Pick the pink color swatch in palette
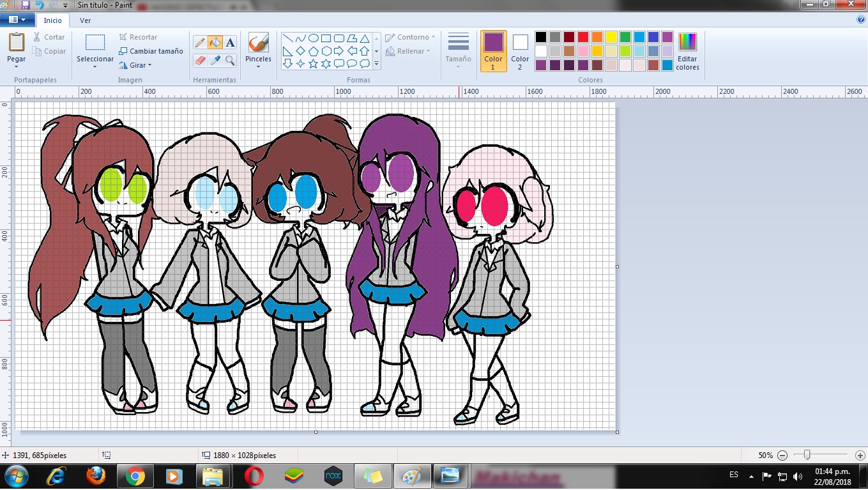This screenshot has height=490, width=868. click(583, 51)
